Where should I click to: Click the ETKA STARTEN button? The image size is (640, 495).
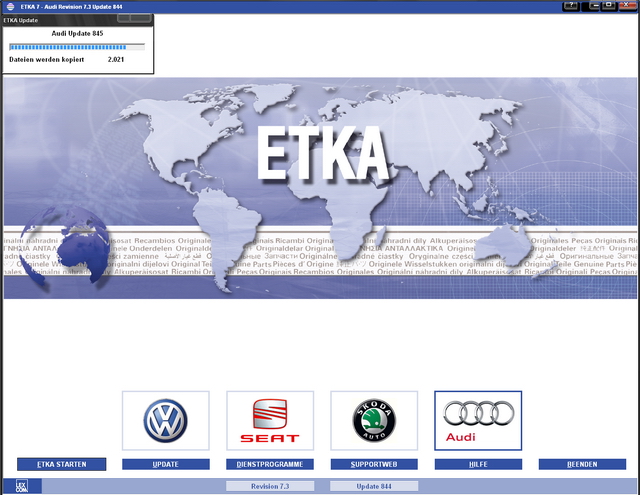tap(62, 464)
